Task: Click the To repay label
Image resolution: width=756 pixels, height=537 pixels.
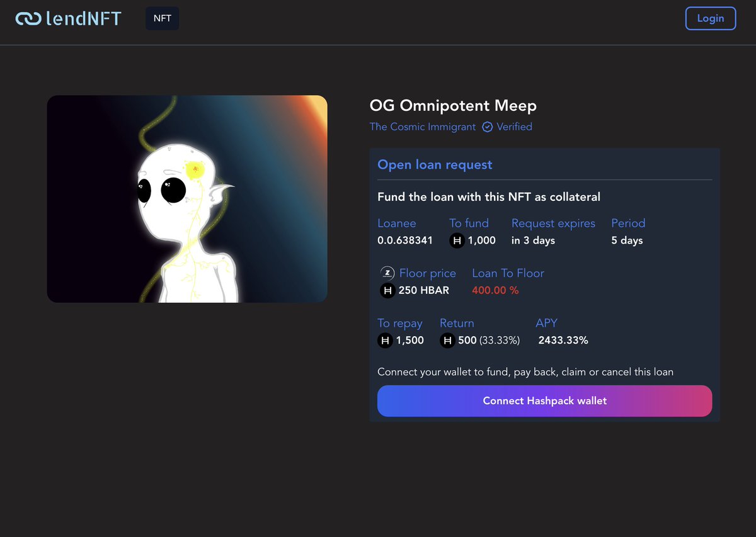Action: 399,323
